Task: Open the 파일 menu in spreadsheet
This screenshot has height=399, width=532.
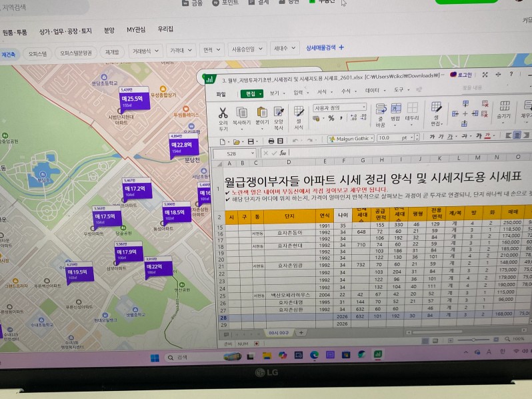Action: [221, 94]
